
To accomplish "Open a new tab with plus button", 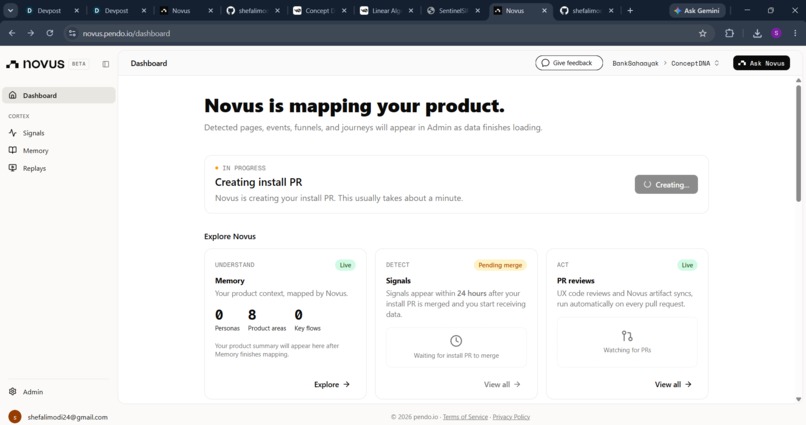I will pyautogui.click(x=630, y=10).
